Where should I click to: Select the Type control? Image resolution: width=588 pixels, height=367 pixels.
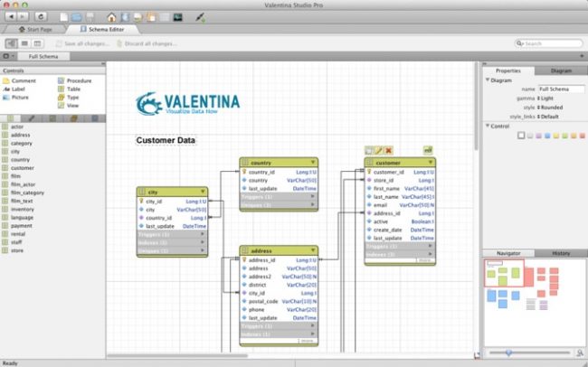(x=69, y=97)
